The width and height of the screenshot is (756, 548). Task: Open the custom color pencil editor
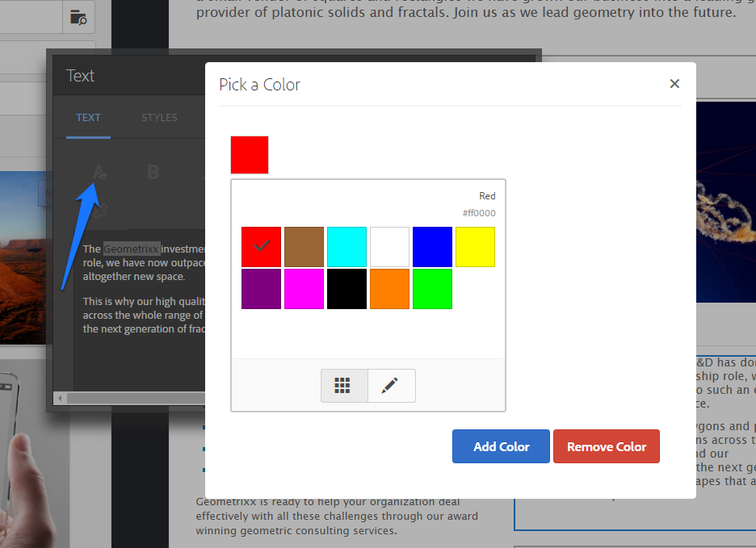(x=391, y=385)
